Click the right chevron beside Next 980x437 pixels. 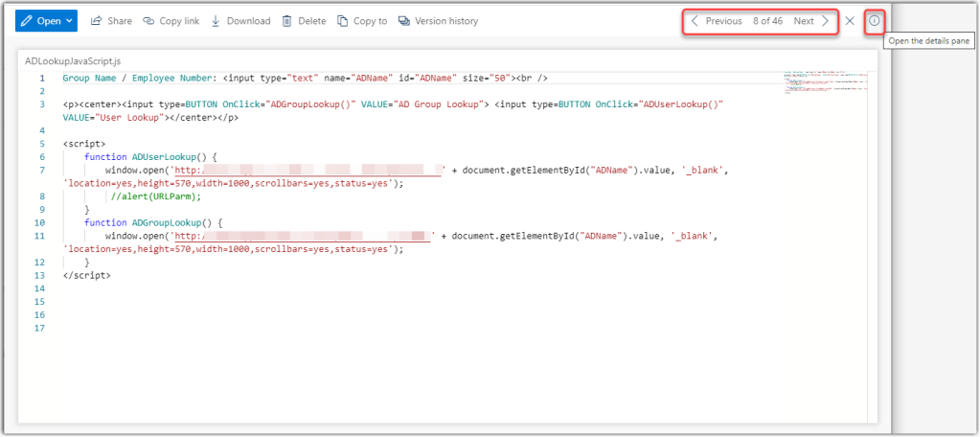pyautogui.click(x=826, y=21)
